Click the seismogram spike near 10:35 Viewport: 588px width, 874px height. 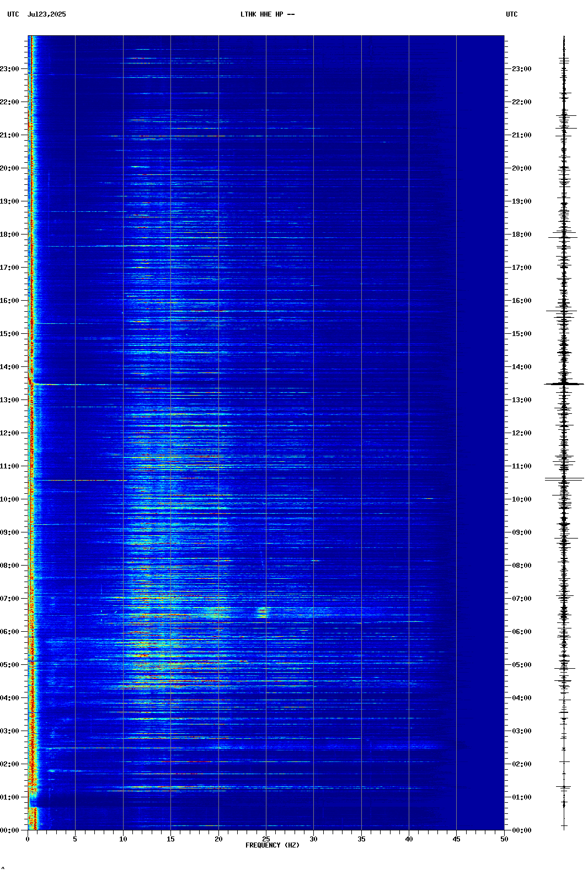coord(564,479)
